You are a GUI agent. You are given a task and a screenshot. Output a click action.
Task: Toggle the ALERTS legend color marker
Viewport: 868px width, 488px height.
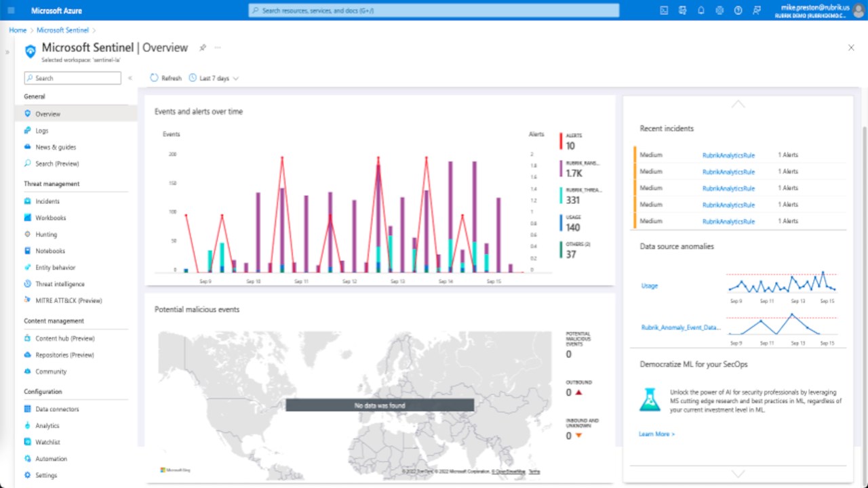(561, 141)
